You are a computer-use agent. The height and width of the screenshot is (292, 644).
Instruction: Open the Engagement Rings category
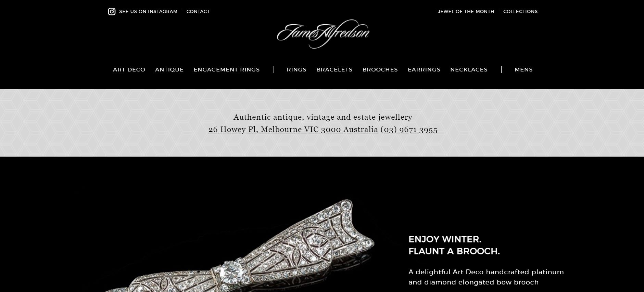(x=227, y=70)
